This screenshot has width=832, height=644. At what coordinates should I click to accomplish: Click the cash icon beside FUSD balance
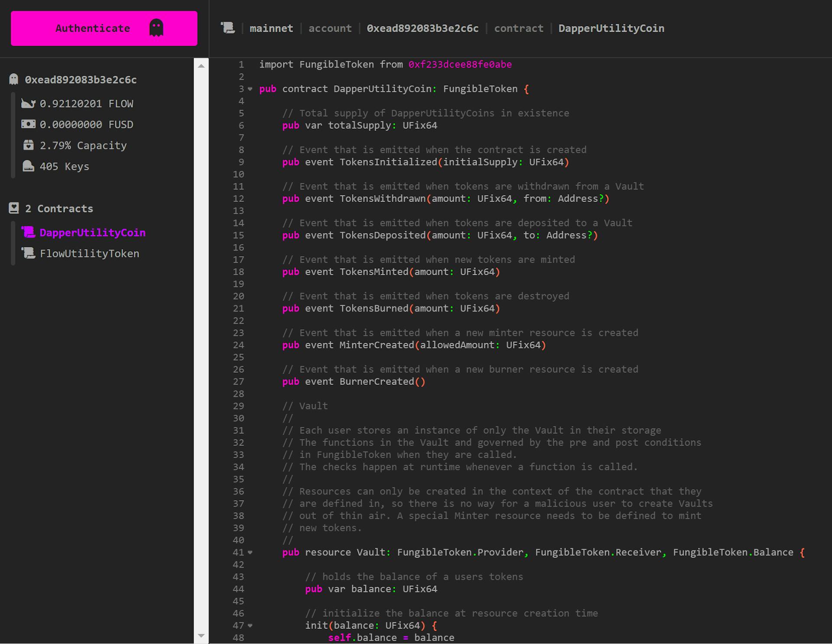tap(28, 124)
